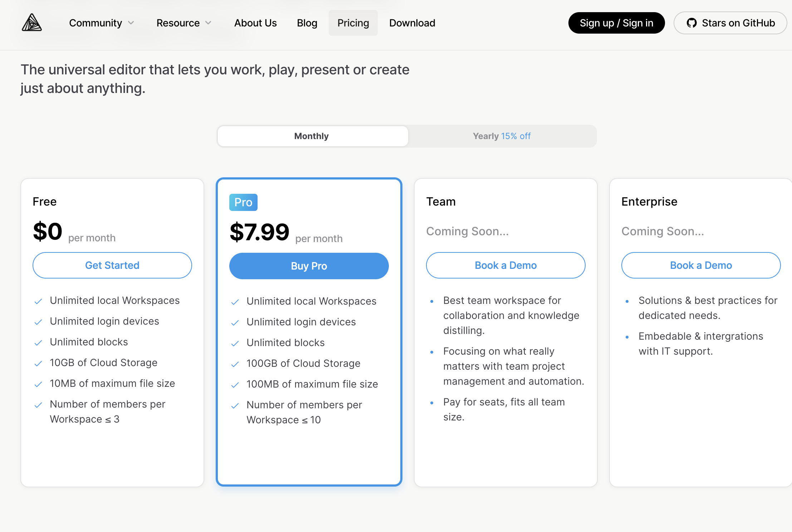This screenshot has width=792, height=532.
Task: Click Get Started on the Free plan
Action: (112, 265)
